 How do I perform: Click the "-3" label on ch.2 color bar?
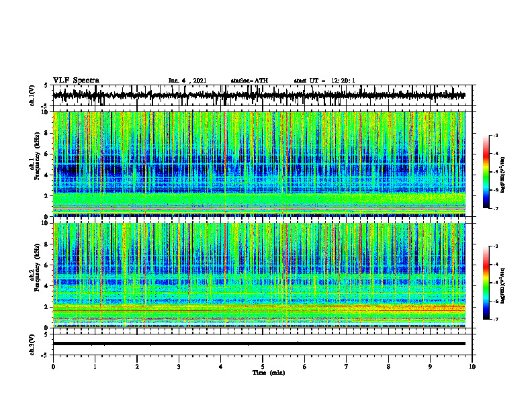click(496, 246)
